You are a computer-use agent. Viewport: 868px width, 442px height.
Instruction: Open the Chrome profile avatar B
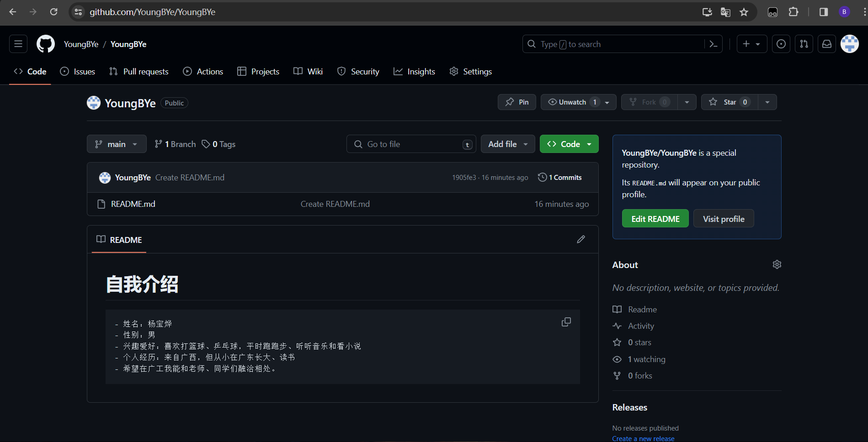point(844,12)
